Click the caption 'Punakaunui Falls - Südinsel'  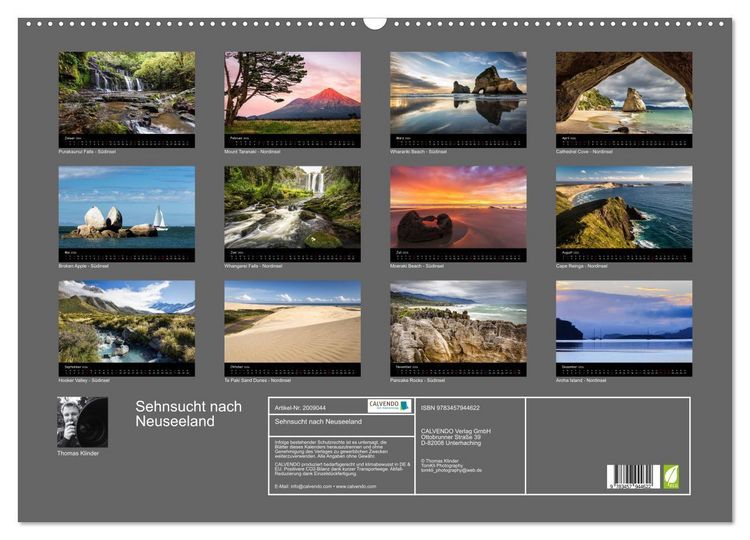click(x=87, y=152)
